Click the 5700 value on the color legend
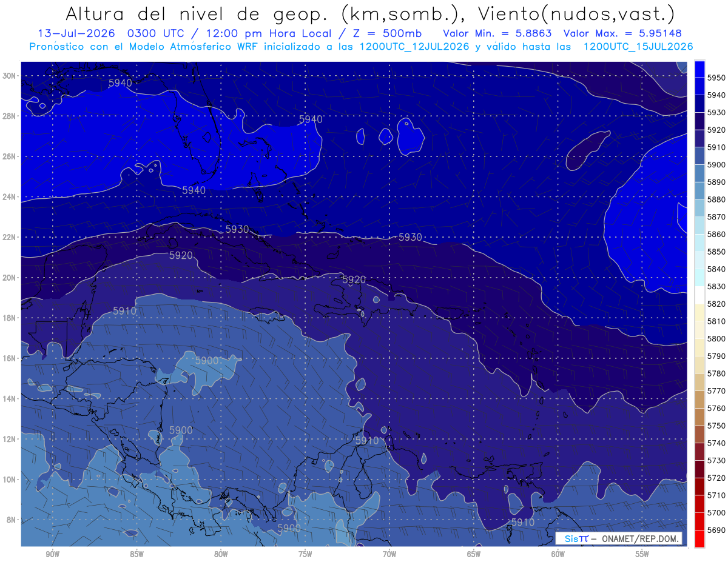The width and height of the screenshot is (728, 562). pos(716,512)
